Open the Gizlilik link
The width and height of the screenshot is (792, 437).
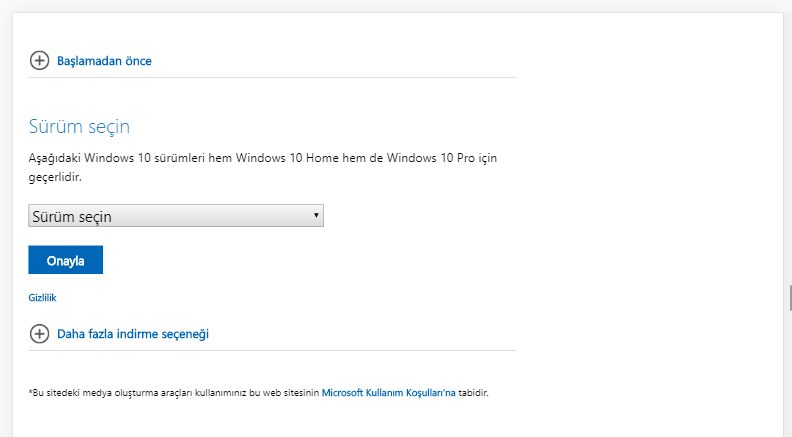point(42,298)
